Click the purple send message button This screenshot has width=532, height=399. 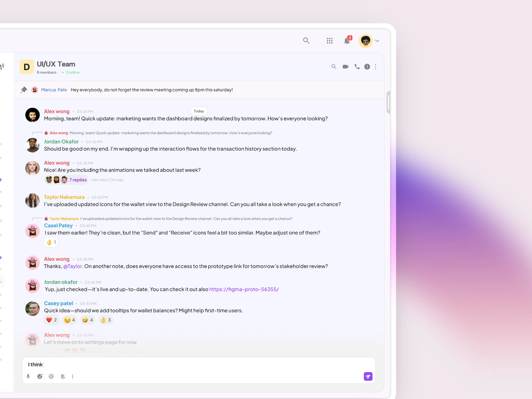(x=368, y=377)
